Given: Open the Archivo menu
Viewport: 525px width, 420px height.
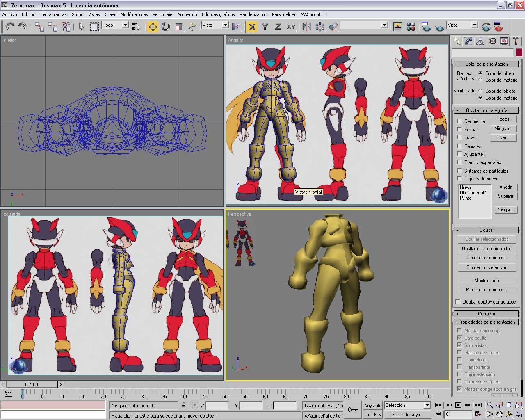Looking at the screenshot, I should point(10,14).
